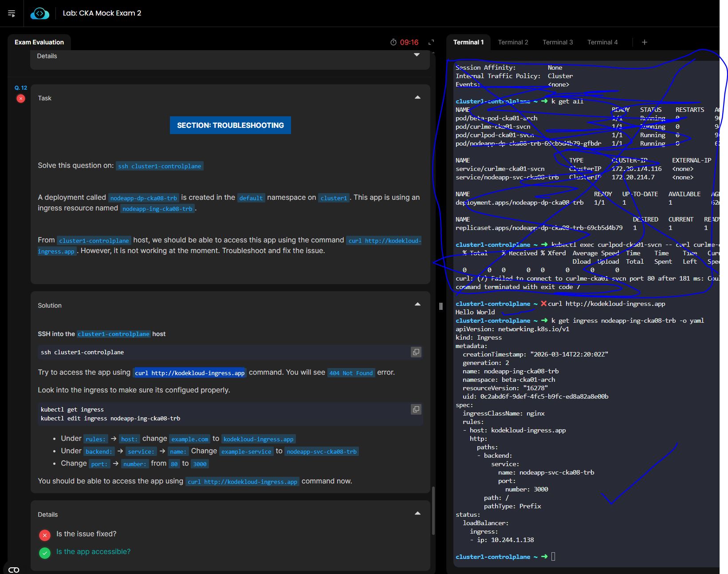Click green check beside 'Is the app accessible?'
The image size is (728, 574).
coord(45,553)
